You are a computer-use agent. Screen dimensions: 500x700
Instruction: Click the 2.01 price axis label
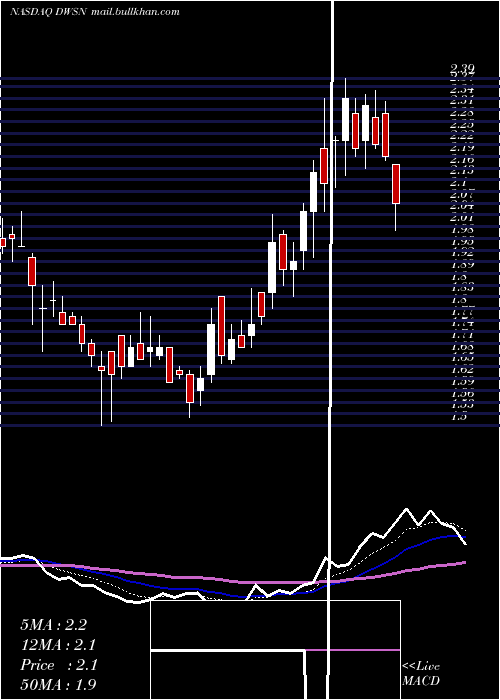click(462, 218)
